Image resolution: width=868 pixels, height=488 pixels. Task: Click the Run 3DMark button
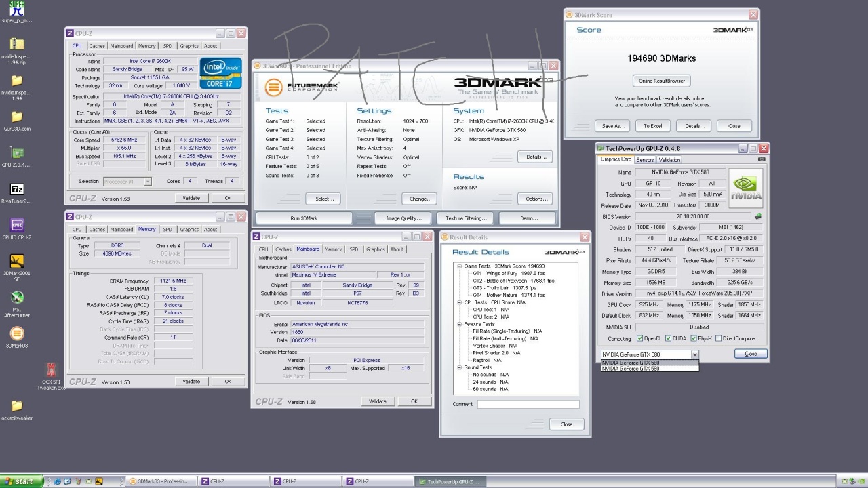[304, 218]
